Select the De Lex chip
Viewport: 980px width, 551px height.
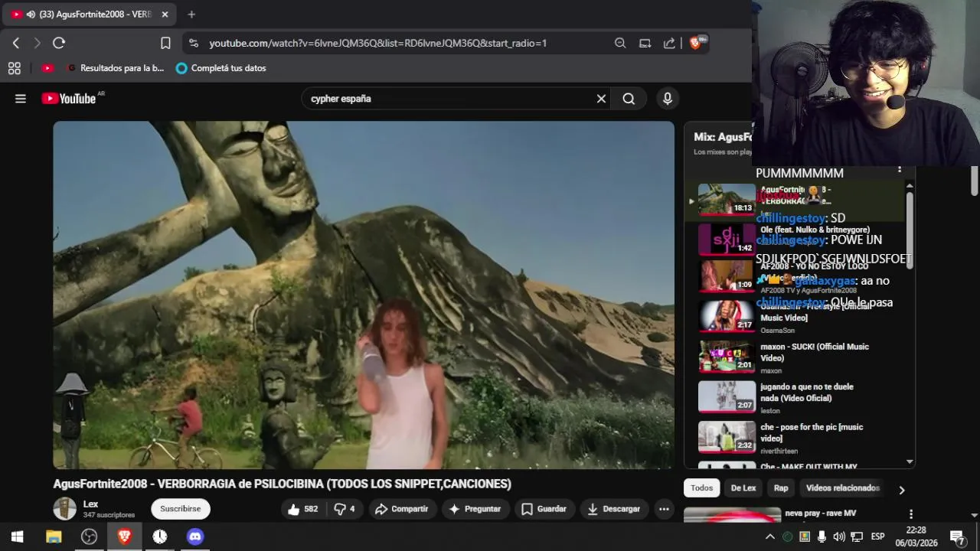coord(743,488)
